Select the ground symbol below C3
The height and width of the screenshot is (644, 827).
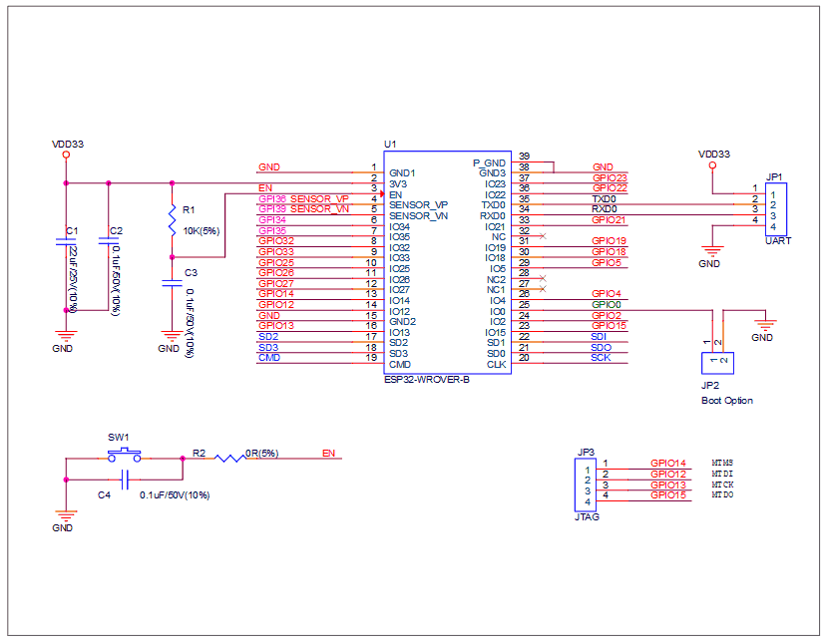coord(172,336)
